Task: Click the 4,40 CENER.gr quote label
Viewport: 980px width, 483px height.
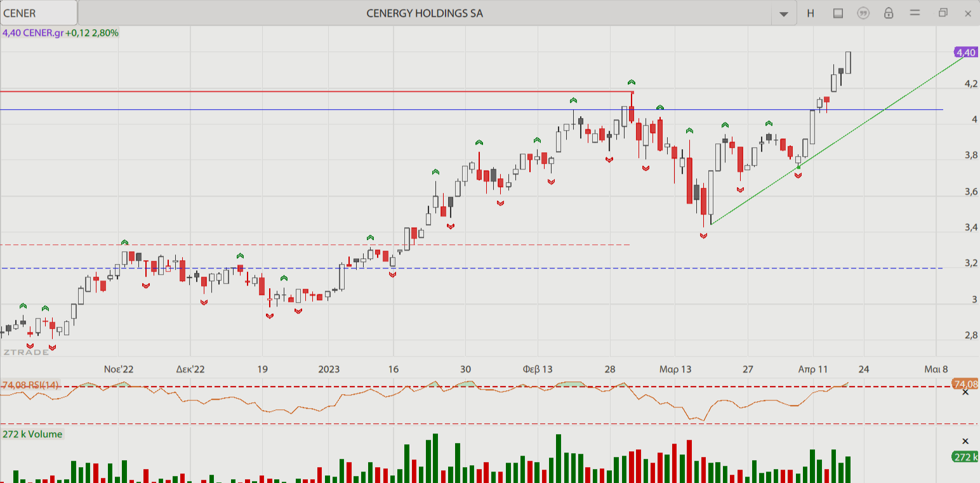Action: click(x=60, y=32)
